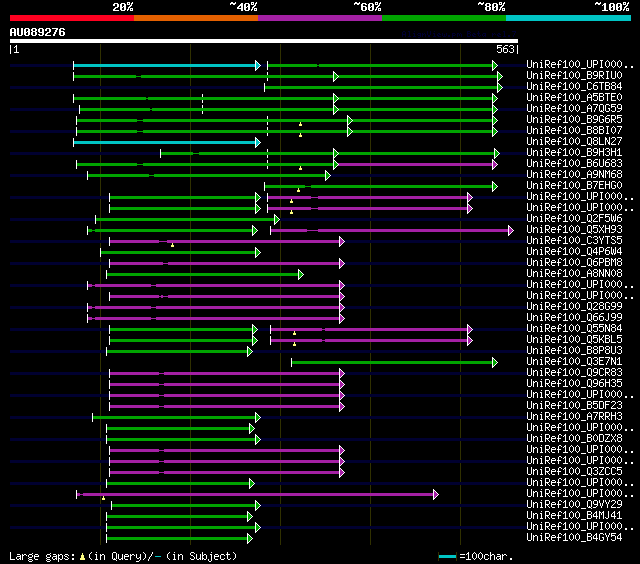This screenshot has width=640, height=564.
Task: Select the UniRef100_B7EHG0 label
Action: pos(574,186)
